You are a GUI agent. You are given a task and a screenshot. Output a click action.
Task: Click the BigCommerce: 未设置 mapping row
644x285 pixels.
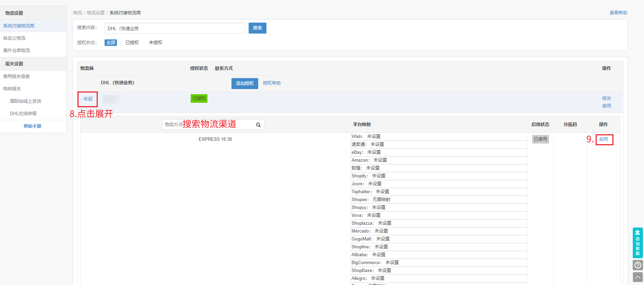tap(439, 263)
